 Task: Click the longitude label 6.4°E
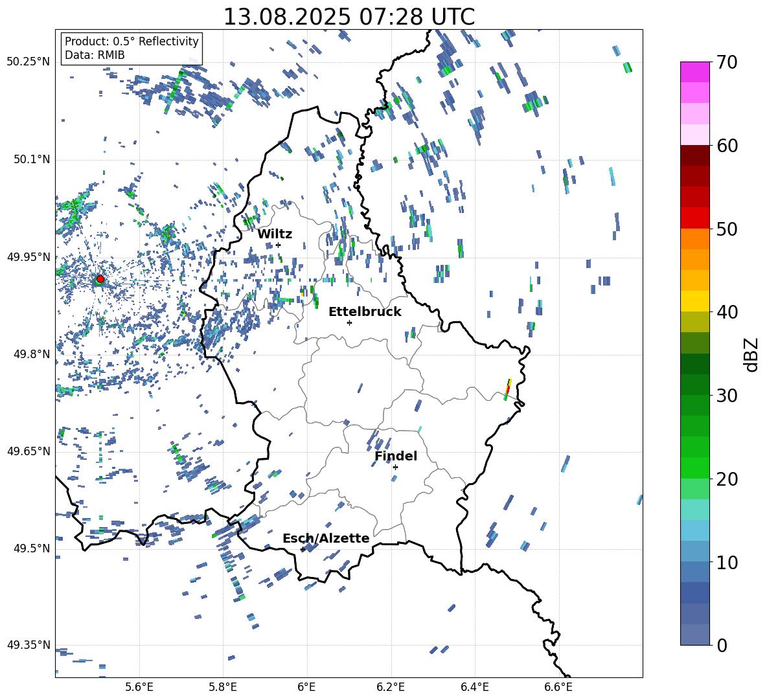474,687
